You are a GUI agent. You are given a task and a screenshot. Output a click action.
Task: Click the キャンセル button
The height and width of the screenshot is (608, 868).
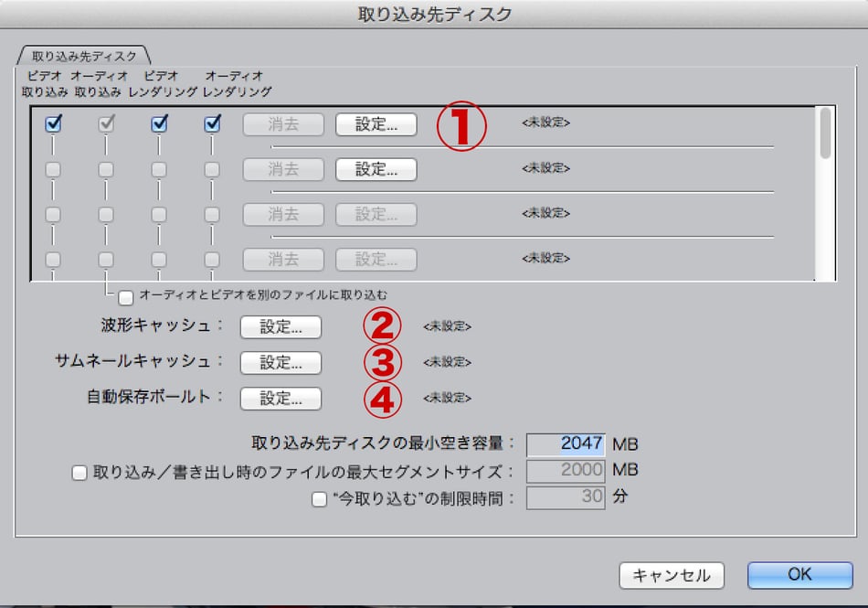672,575
